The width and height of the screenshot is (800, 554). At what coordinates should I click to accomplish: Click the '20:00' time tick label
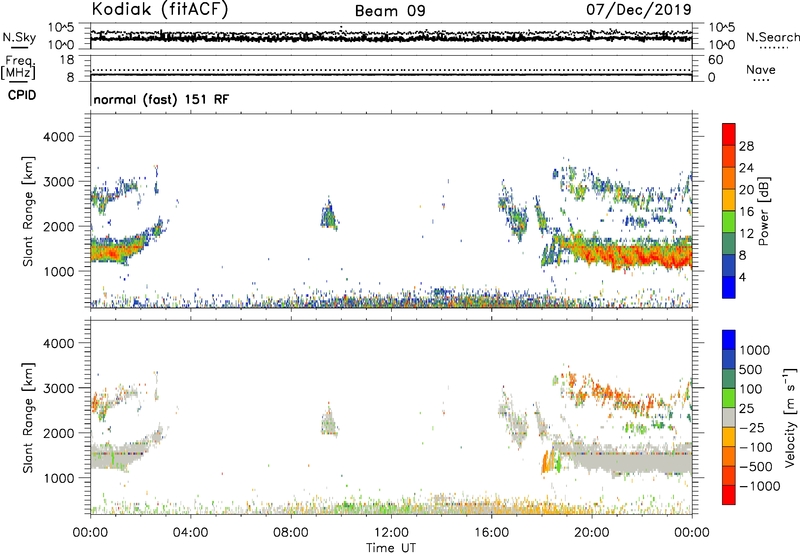coord(591,533)
